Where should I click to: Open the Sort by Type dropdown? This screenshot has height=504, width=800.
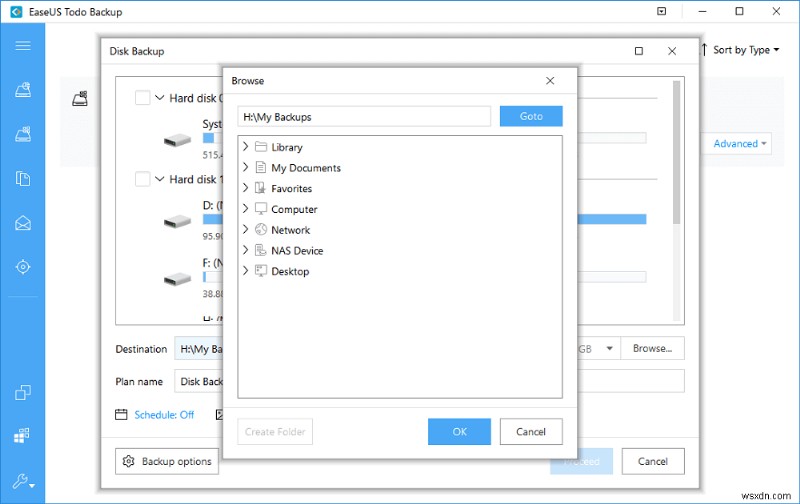tap(746, 49)
